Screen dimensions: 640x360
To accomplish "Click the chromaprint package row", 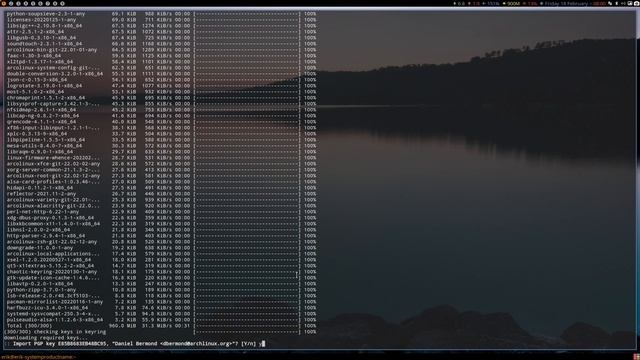I will [x=161, y=98].
